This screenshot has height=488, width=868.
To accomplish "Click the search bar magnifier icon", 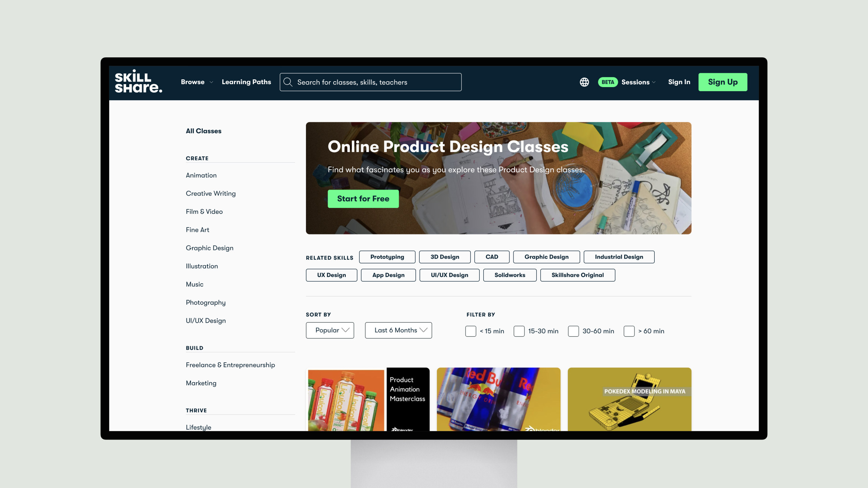I will pos(288,82).
